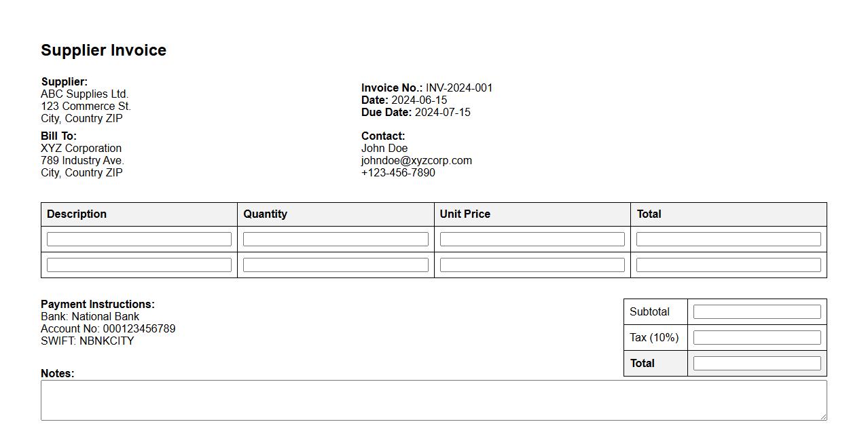Select the first row Unit Price input
This screenshot has height=441, width=868.
pyautogui.click(x=532, y=239)
